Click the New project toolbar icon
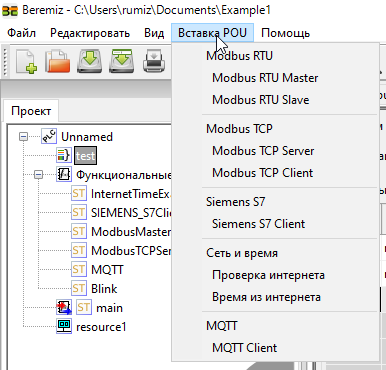 click(26, 61)
